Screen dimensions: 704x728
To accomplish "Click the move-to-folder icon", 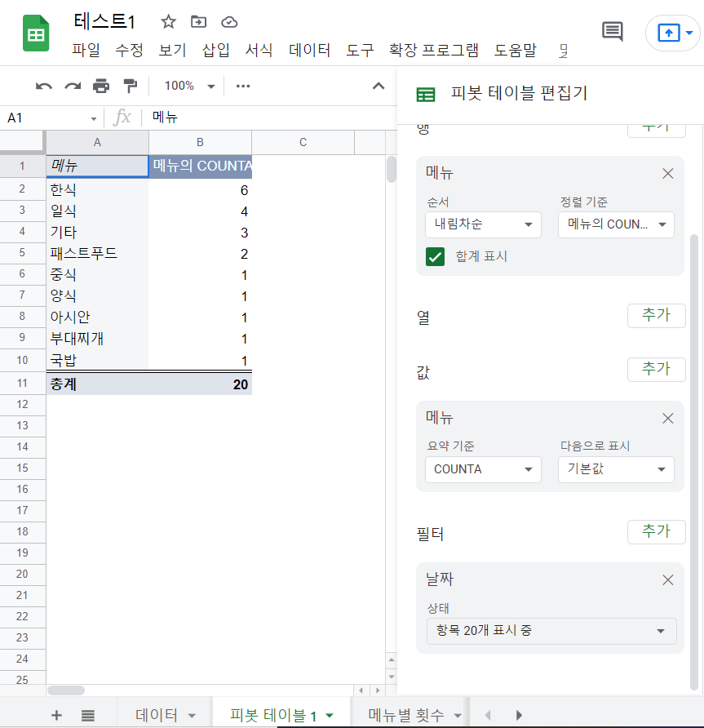I will click(198, 21).
